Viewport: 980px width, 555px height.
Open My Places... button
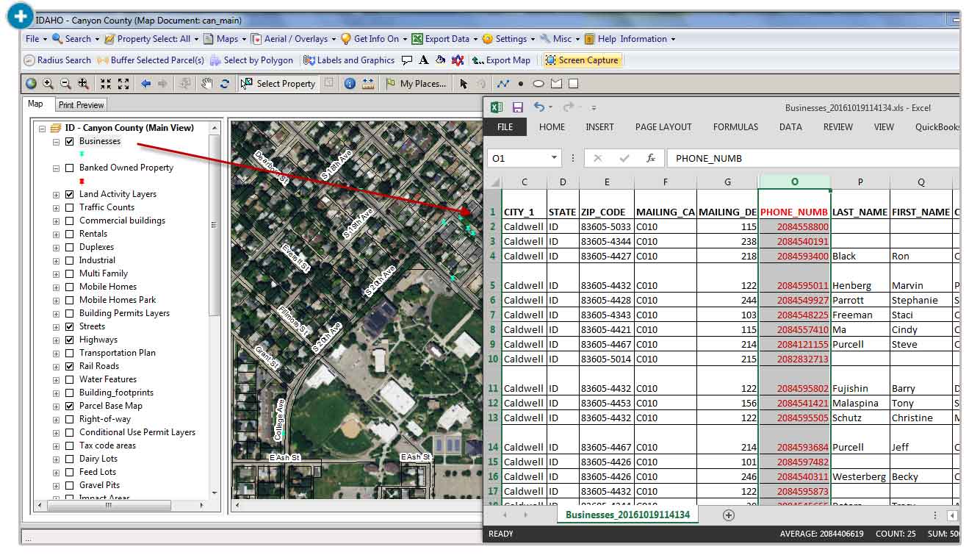coord(416,84)
